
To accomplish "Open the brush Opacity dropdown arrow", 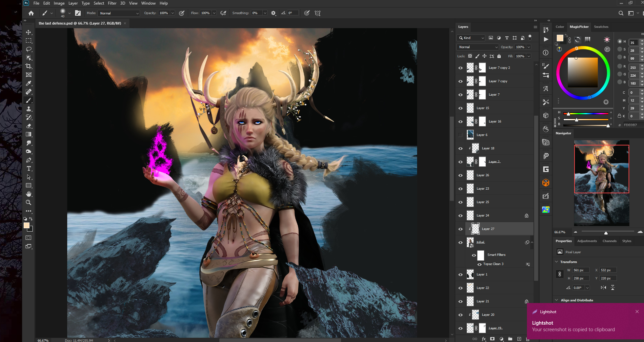I will [x=172, y=13].
